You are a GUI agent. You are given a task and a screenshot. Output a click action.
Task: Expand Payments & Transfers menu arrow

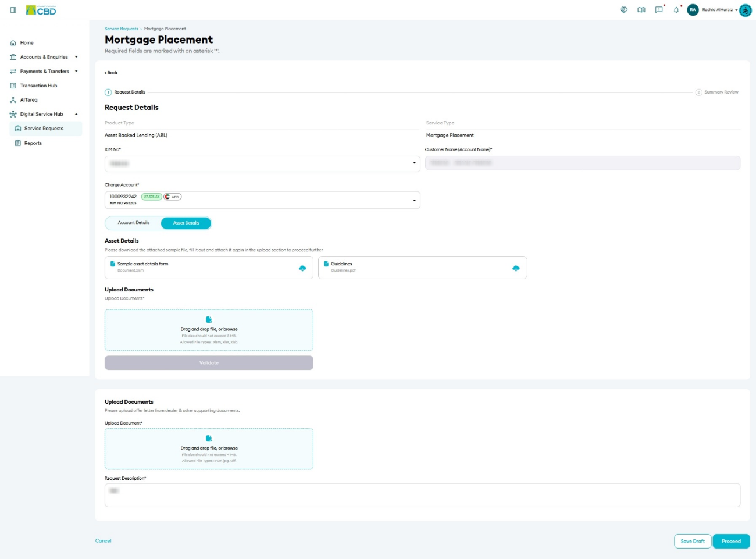coord(76,72)
